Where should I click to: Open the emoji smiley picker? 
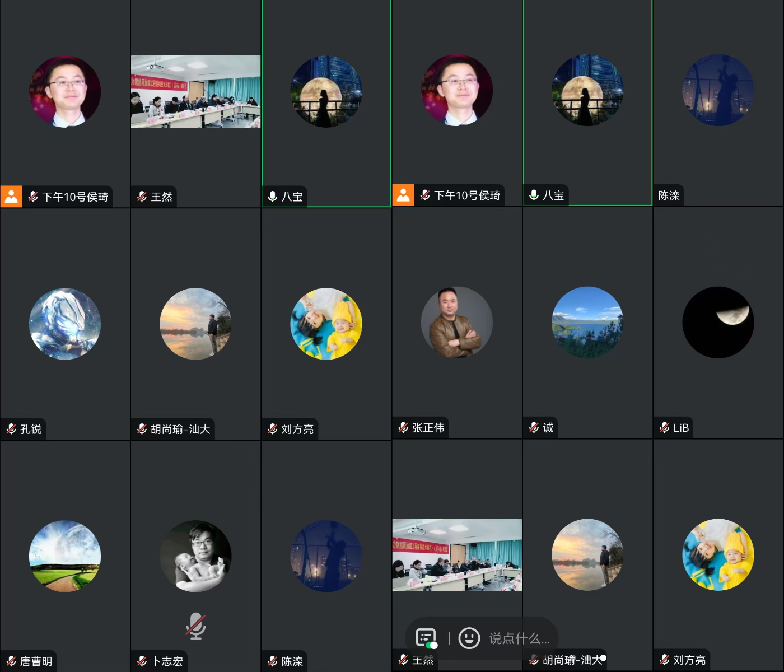(x=469, y=638)
